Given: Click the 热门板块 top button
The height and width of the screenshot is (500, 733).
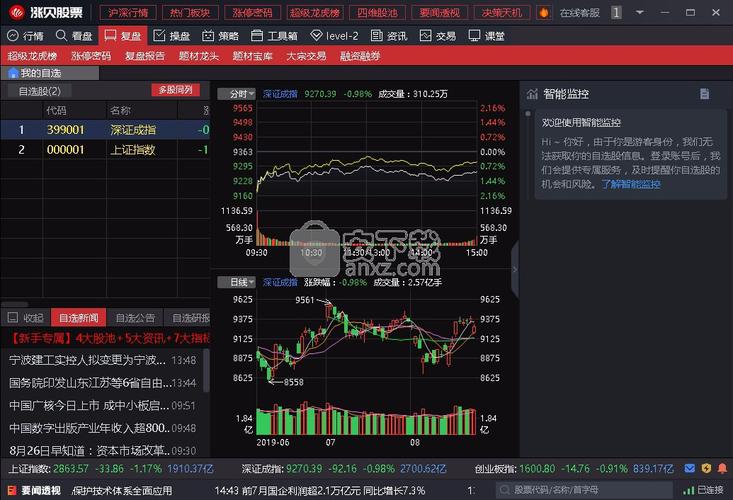Looking at the screenshot, I should click(190, 13).
